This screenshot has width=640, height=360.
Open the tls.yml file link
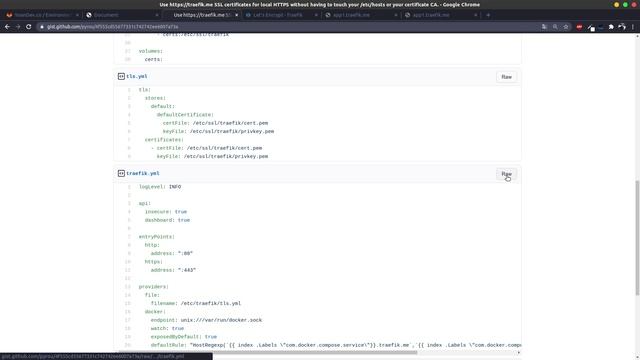point(137,76)
